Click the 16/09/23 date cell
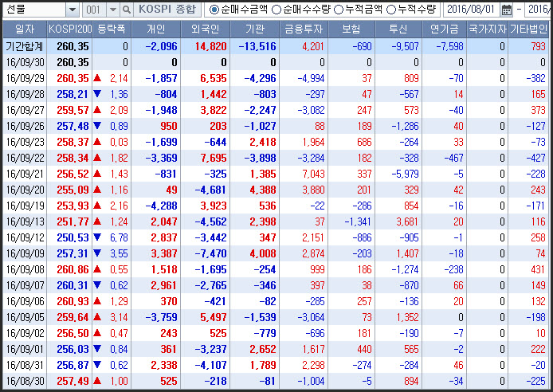This screenshot has width=553, height=392. pyautogui.click(x=25, y=142)
